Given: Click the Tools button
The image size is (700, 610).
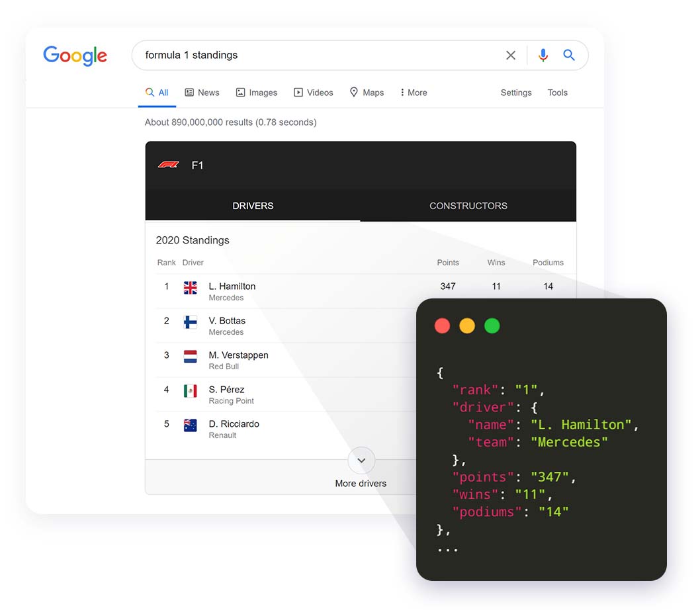Looking at the screenshot, I should click(557, 93).
